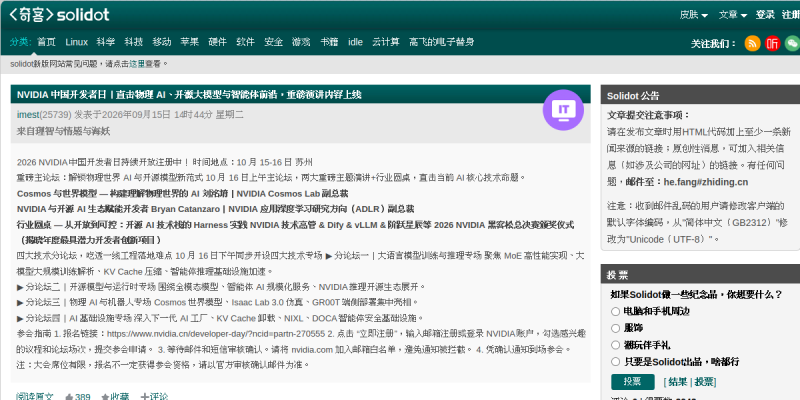Image resolution: width=800 pixels, height=400 pixels.
Task: Open the orange RSS feed icon
Action: point(752,43)
